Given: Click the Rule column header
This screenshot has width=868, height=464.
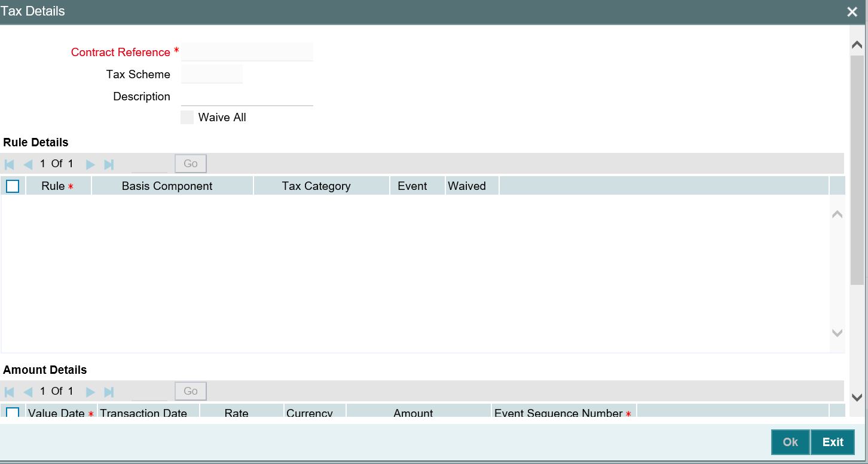Looking at the screenshot, I should [58, 186].
